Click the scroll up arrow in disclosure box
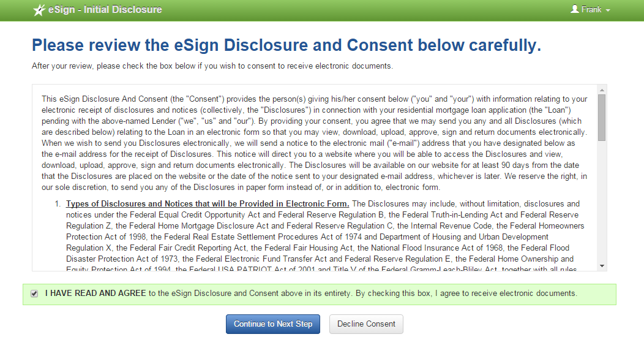Image resolution: width=644 pixels, height=345 pixels. (x=602, y=90)
